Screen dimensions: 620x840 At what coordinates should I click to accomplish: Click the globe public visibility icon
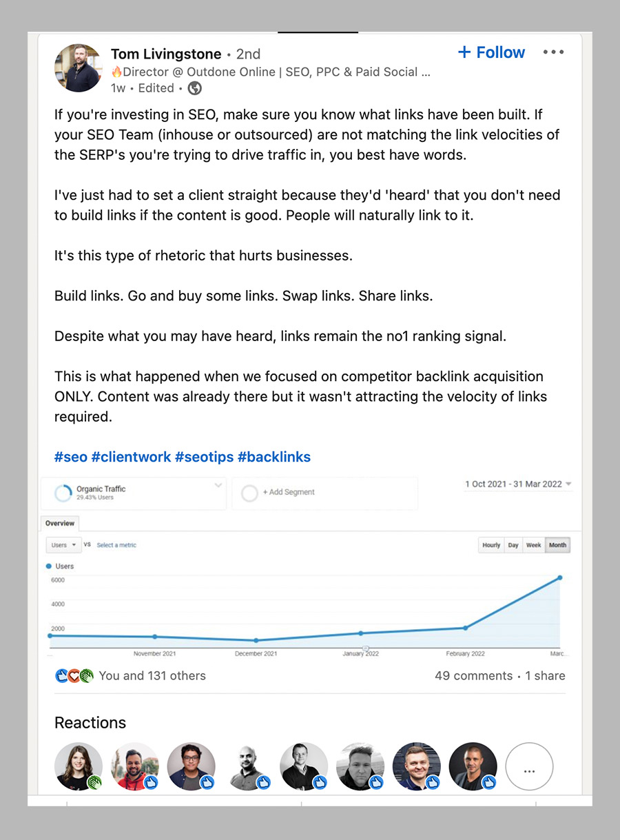pyautogui.click(x=195, y=88)
